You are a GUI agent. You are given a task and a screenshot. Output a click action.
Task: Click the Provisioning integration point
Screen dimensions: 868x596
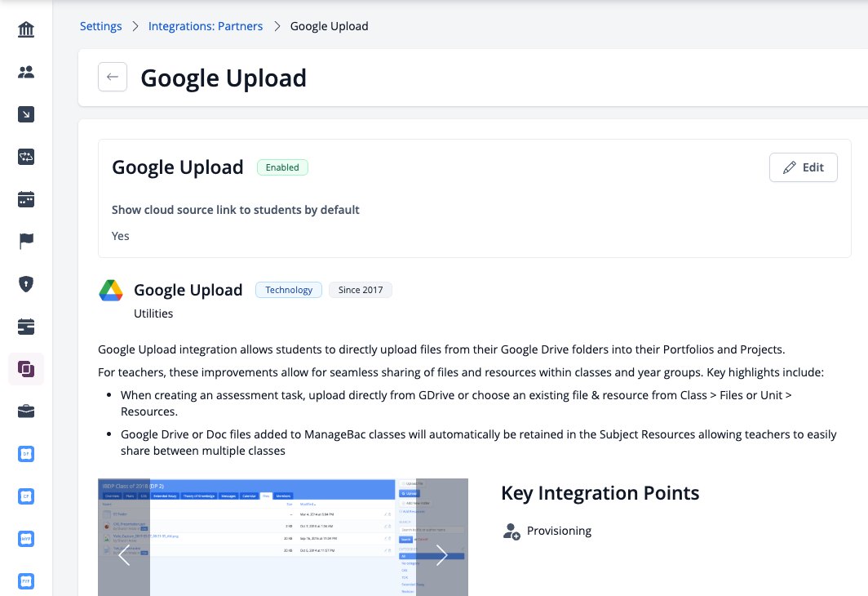click(x=547, y=532)
